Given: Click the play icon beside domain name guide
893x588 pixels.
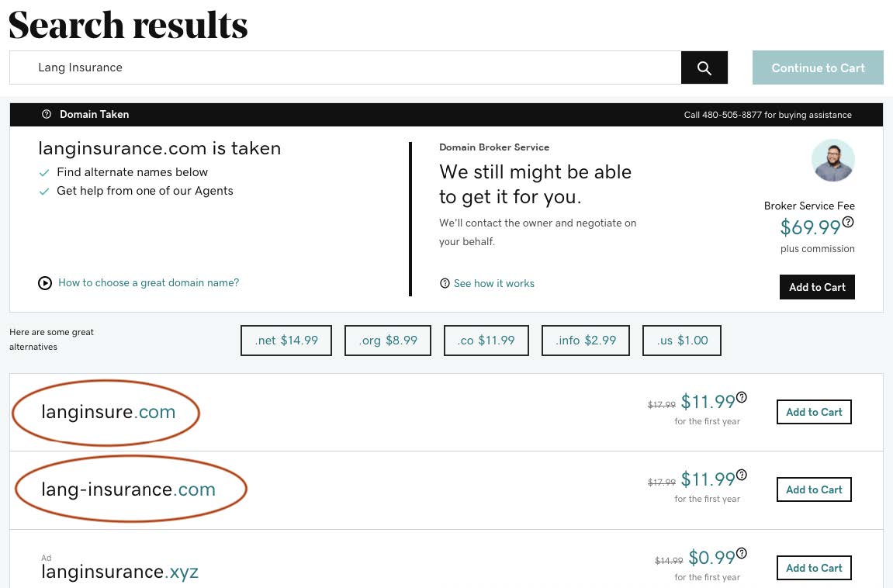Looking at the screenshot, I should pos(45,283).
